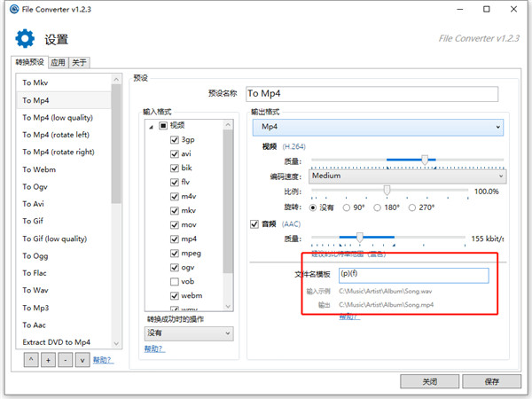Viewport: 532px width, 399px height.
Task: Enable the vob input format checkbox
Action: pyautogui.click(x=175, y=282)
